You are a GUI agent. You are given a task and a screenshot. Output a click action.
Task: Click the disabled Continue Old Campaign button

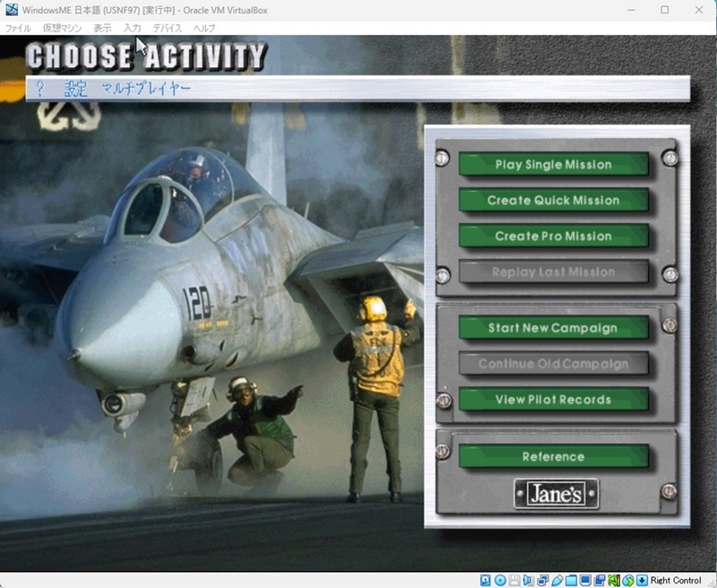(x=553, y=364)
